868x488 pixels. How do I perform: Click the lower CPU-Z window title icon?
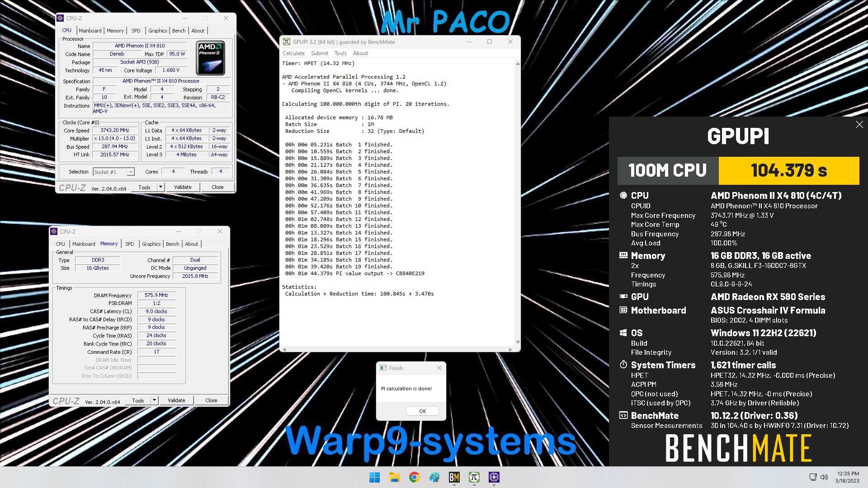click(54, 231)
